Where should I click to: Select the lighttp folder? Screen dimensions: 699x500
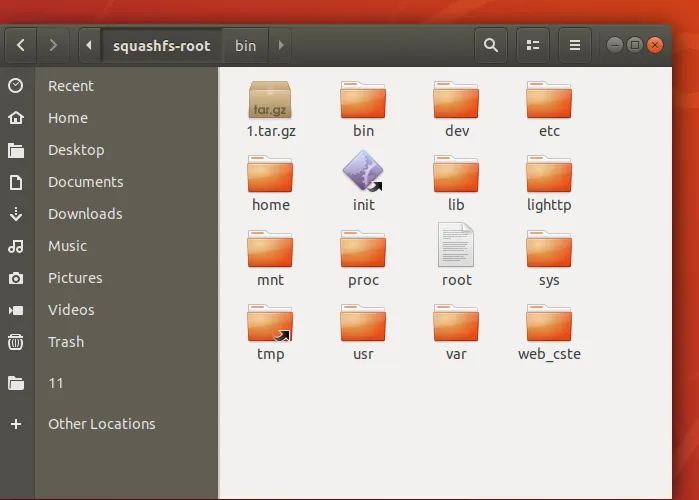click(549, 175)
